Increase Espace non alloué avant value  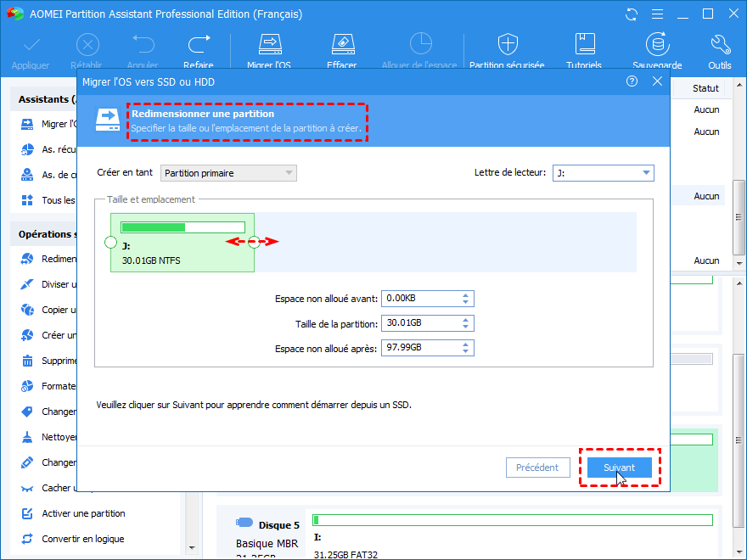tap(465, 295)
